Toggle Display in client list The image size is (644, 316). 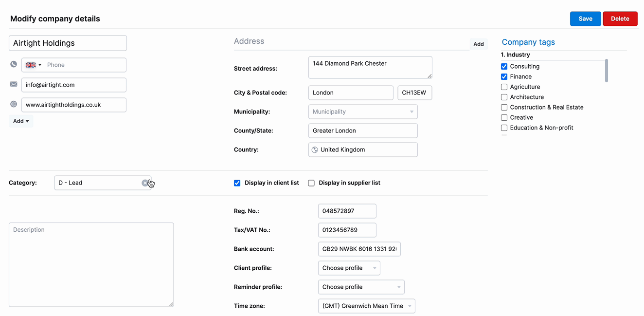click(237, 183)
